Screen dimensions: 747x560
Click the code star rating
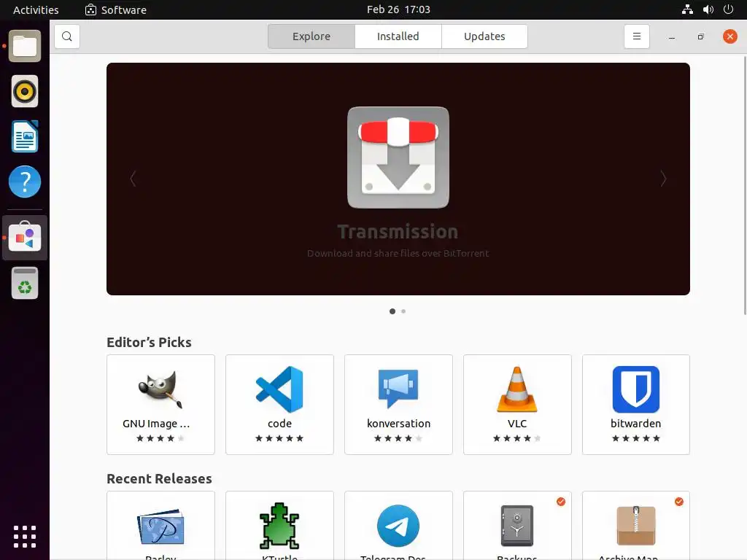[x=279, y=438]
